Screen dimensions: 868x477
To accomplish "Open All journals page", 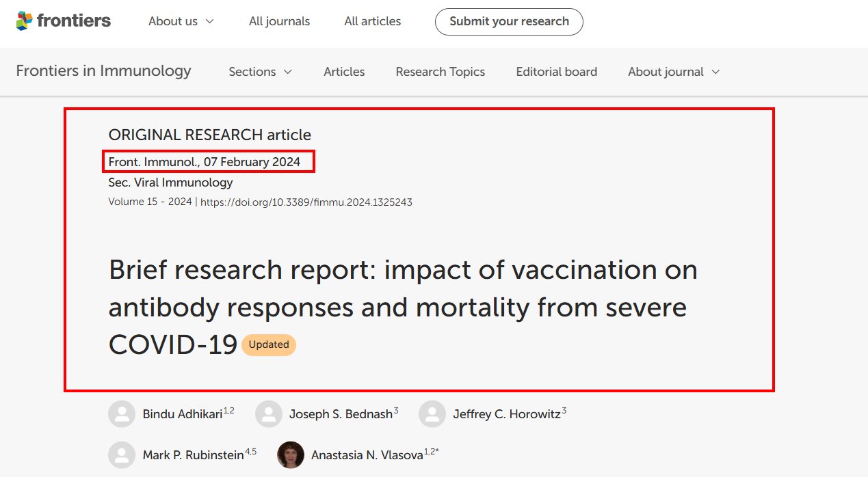I will pos(279,21).
